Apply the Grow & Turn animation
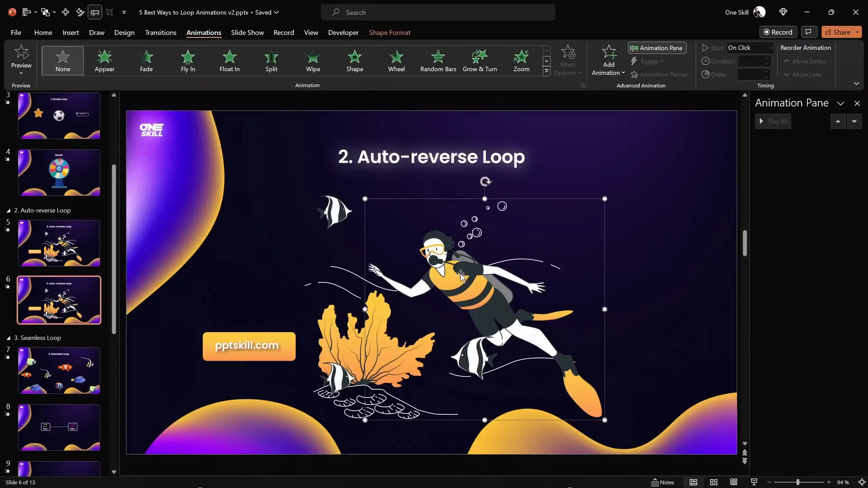Screen dimensions: 868x488 tap(480, 61)
